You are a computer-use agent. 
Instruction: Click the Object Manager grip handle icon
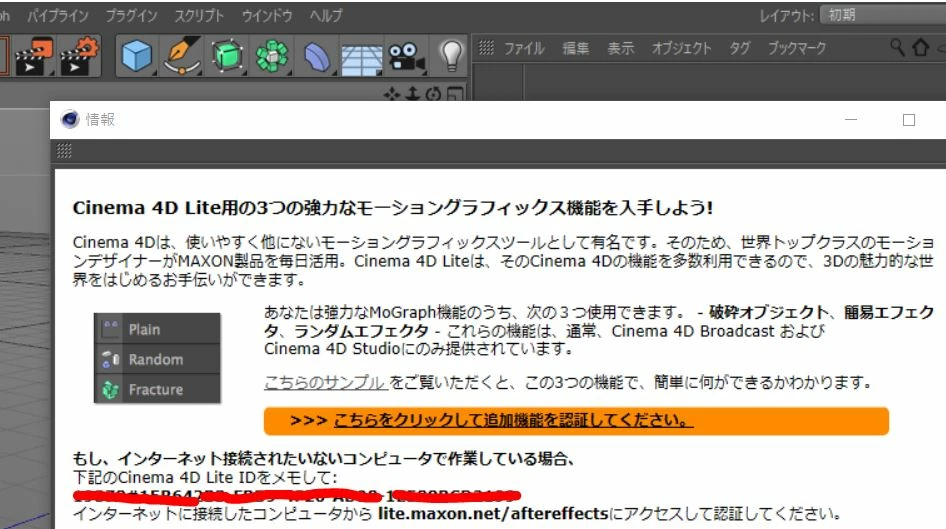(x=486, y=47)
